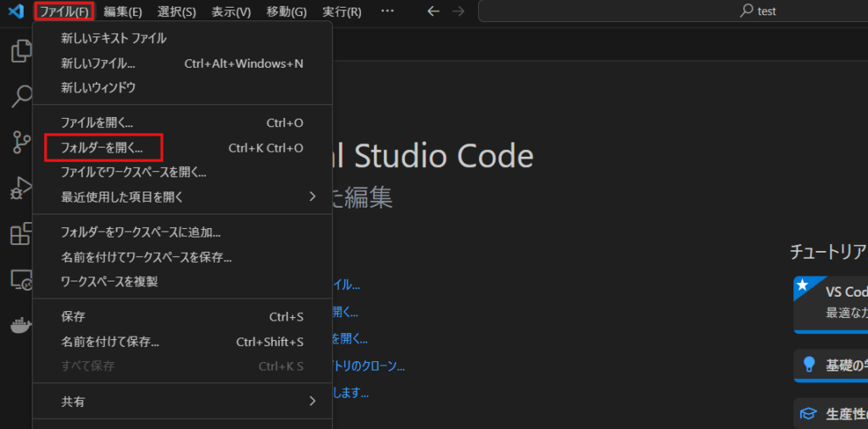Viewport: 868px width, 429px height.
Task: Open the Remote Explorer icon
Action: click(x=20, y=280)
